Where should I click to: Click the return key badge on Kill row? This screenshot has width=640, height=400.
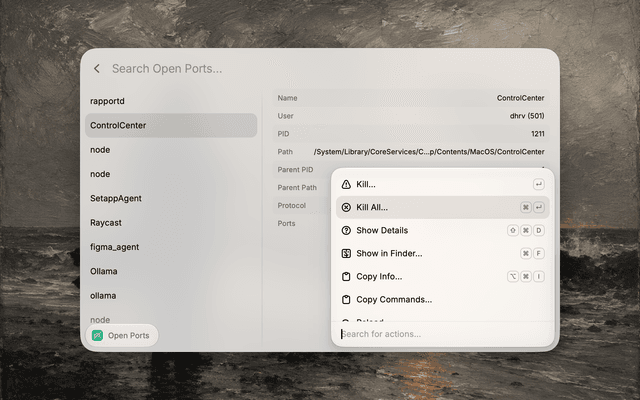[x=539, y=184]
